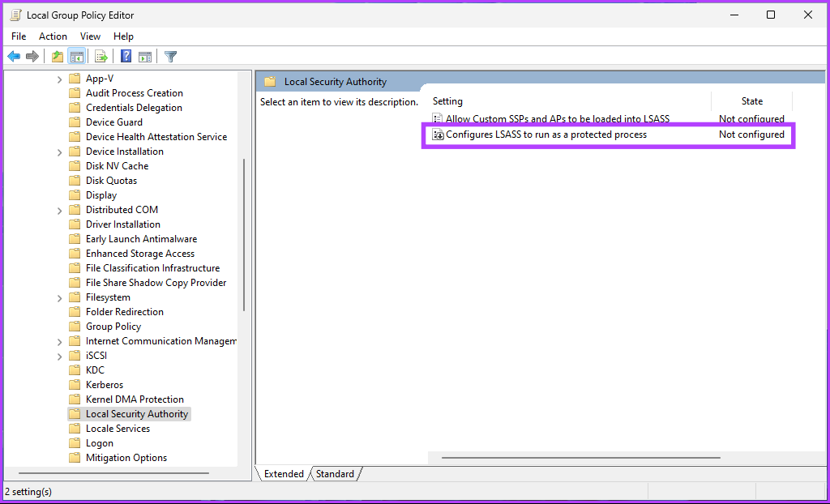Select Folder Redirection folder
Image resolution: width=830 pixels, height=504 pixels.
124,312
